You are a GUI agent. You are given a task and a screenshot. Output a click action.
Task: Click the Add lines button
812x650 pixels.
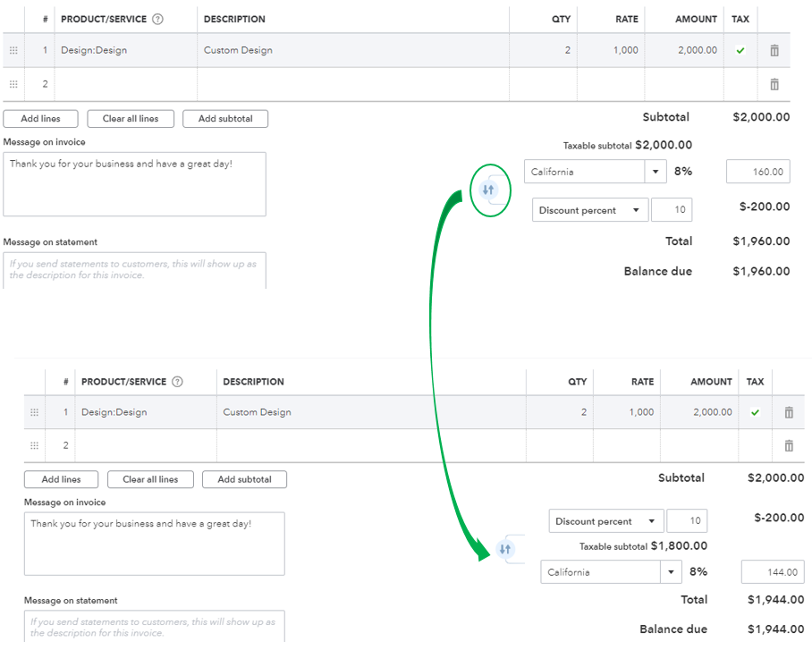pos(40,118)
